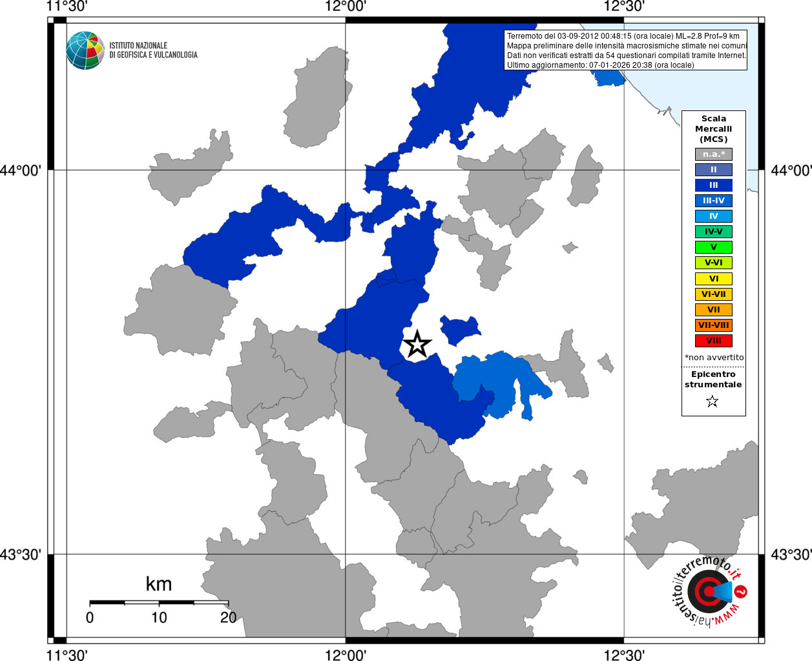Click the 'ISTITUTO NAZIONALE DI GEOFISICA E VULCANOLOGIA' text
Image resolution: width=812 pixels, height=661 pixels.
tap(153, 50)
